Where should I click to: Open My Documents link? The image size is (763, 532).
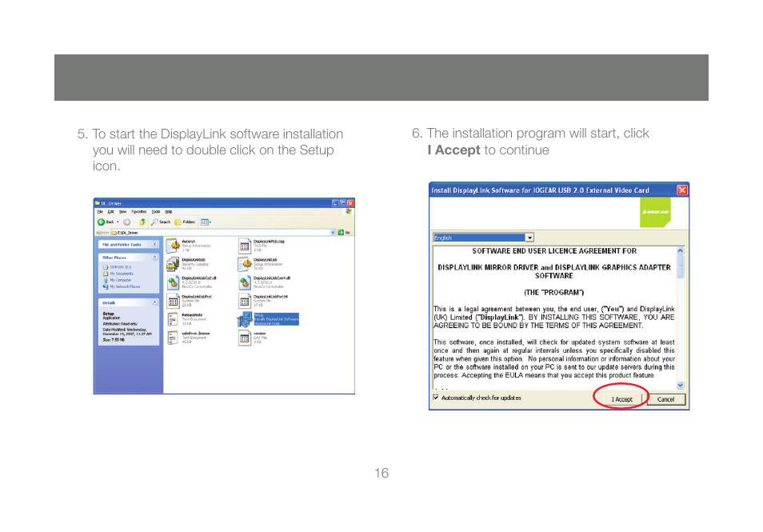tap(118, 274)
